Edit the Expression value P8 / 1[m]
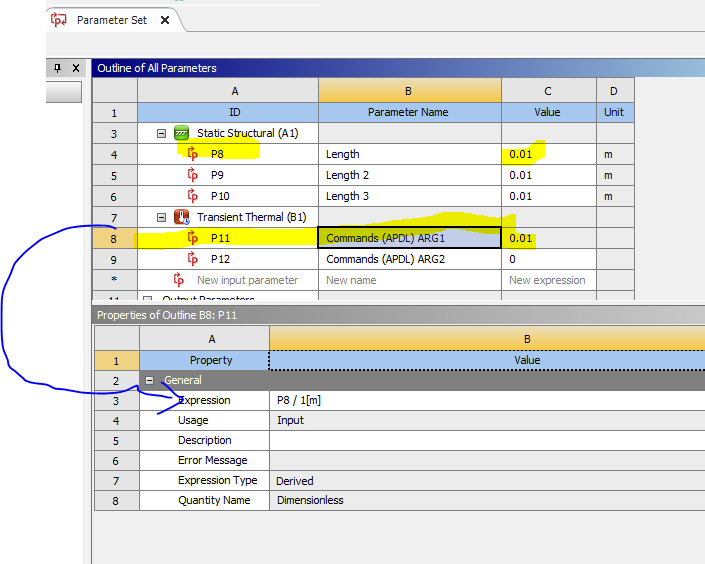Image resolution: width=705 pixels, height=564 pixels. [x=487, y=400]
